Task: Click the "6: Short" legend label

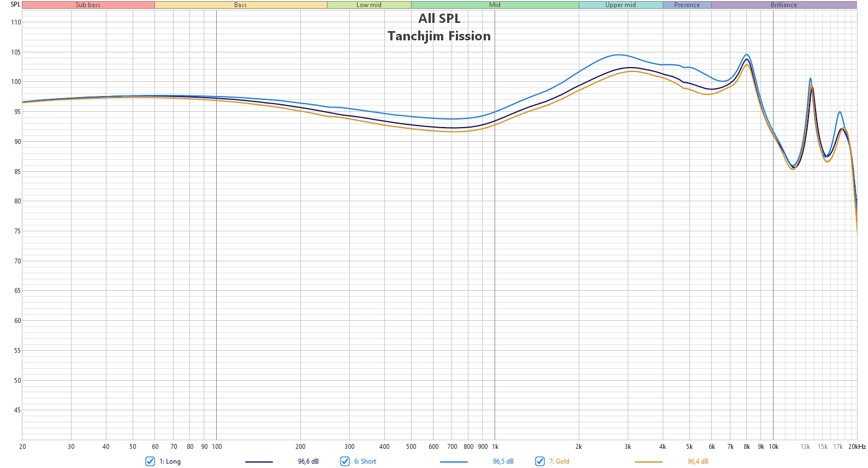Action: [365, 461]
